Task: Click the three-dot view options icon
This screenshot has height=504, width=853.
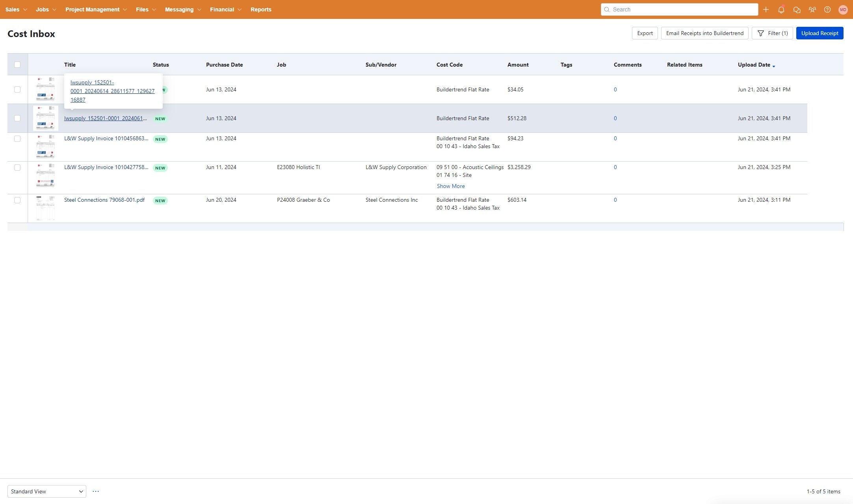Action: tap(96, 491)
